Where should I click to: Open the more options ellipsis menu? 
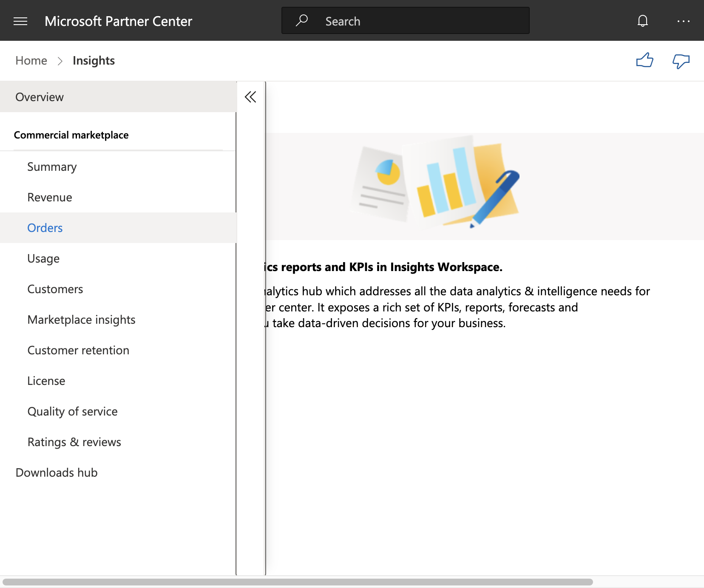coord(684,21)
